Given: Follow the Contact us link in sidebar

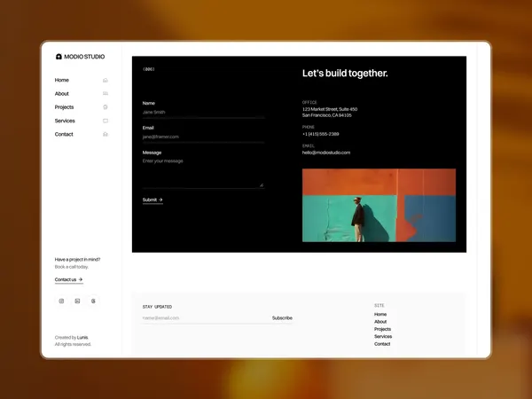Looking at the screenshot, I should [x=69, y=279].
